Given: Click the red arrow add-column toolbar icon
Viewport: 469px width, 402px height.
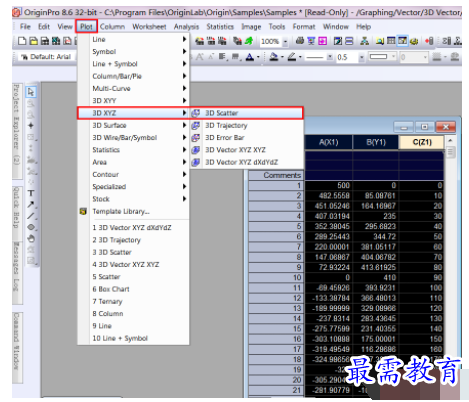Looking at the screenshot, I should click(429, 41).
